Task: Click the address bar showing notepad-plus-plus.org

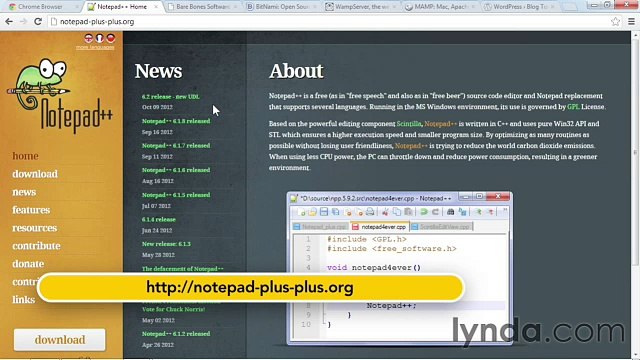Action: click(330, 22)
